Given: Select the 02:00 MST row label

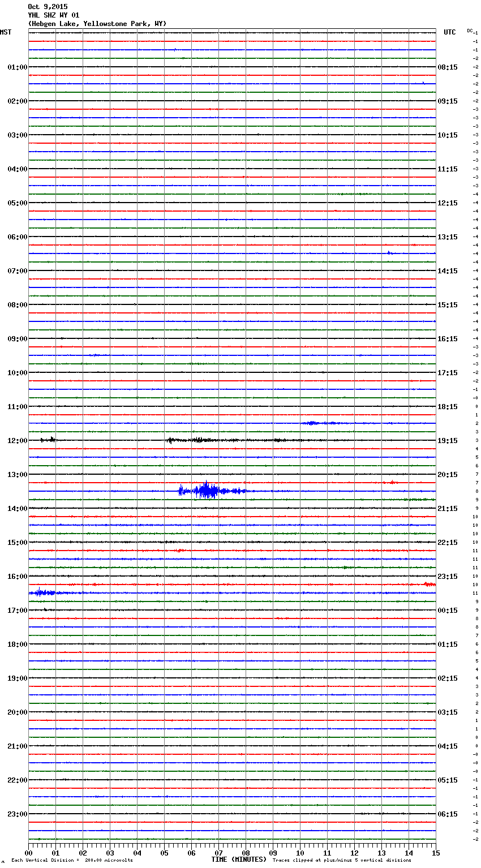Looking at the screenshot, I should click(17, 101).
